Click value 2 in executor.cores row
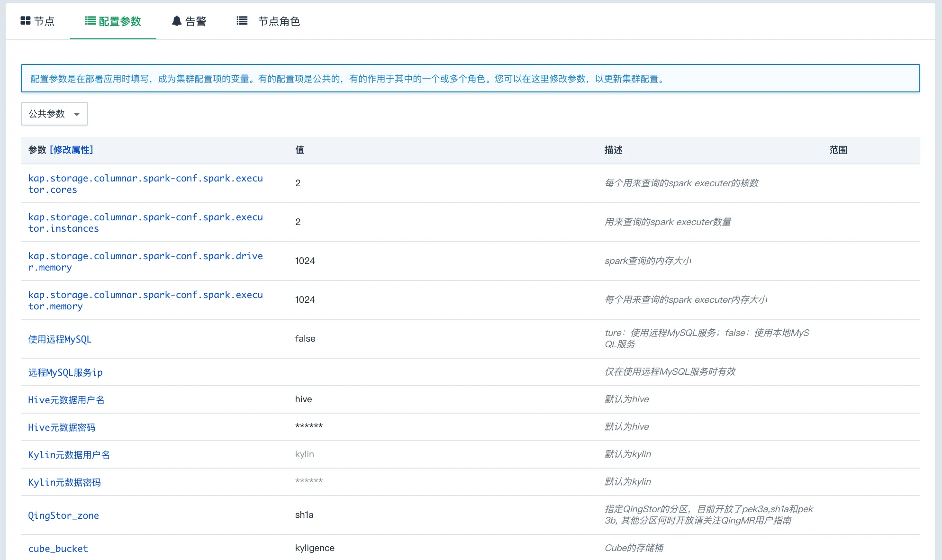The width and height of the screenshot is (942, 560). click(298, 183)
